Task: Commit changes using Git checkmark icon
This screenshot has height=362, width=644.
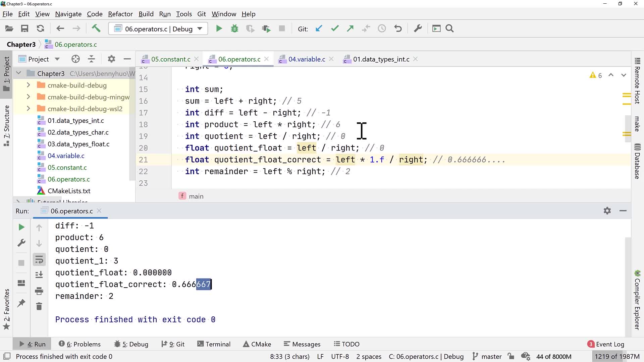Action: point(334,28)
